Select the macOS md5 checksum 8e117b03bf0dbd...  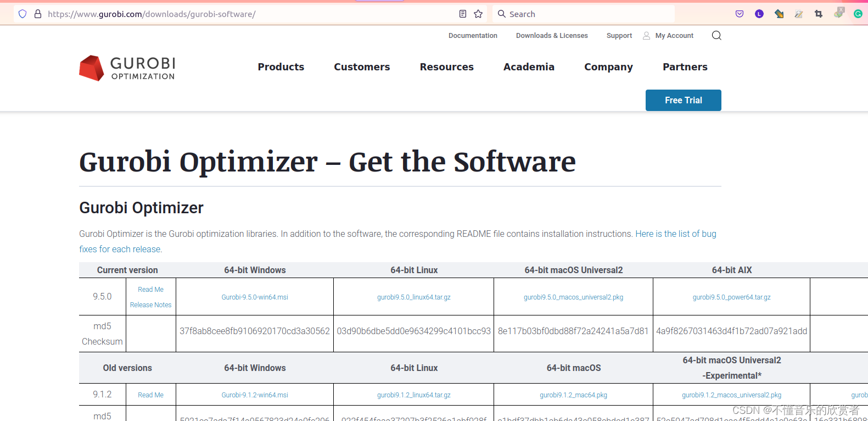point(573,331)
